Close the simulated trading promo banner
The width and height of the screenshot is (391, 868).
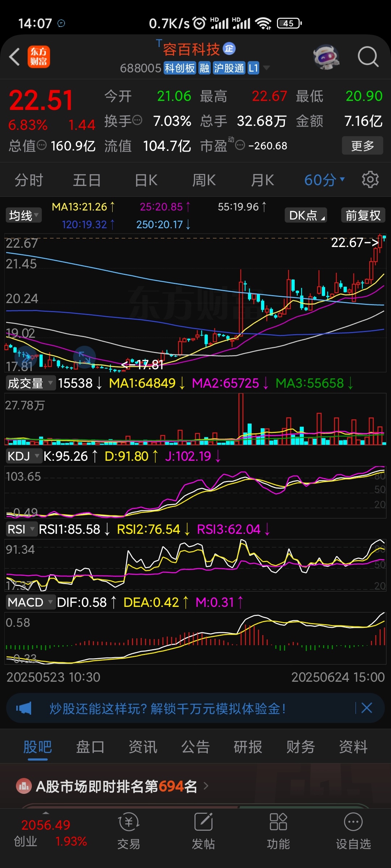tap(367, 708)
